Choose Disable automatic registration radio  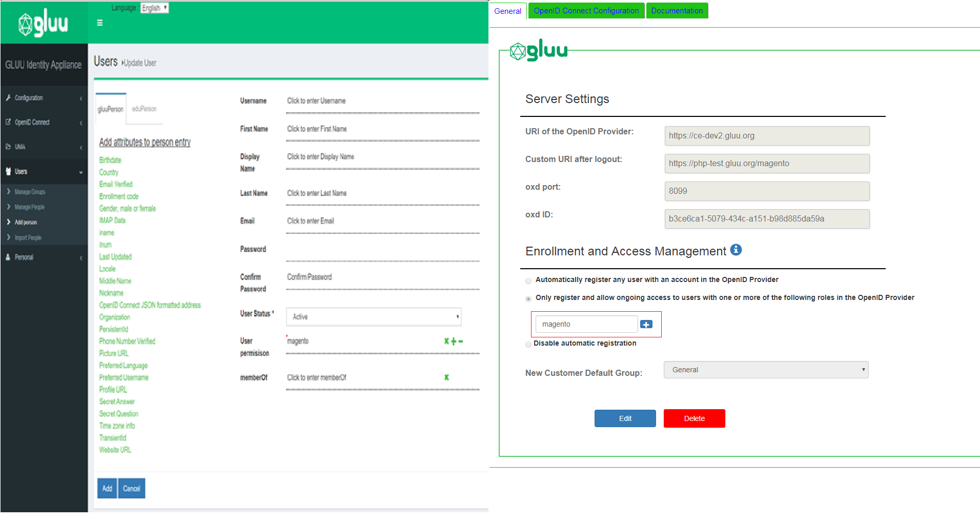click(528, 344)
